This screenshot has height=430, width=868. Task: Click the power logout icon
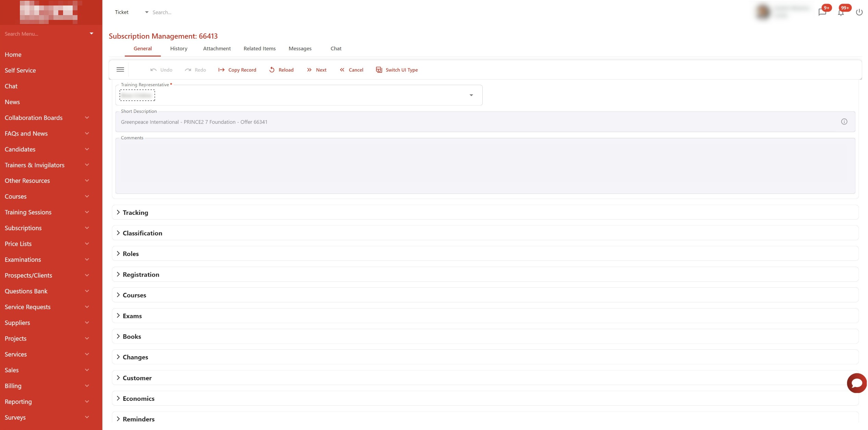tap(859, 12)
